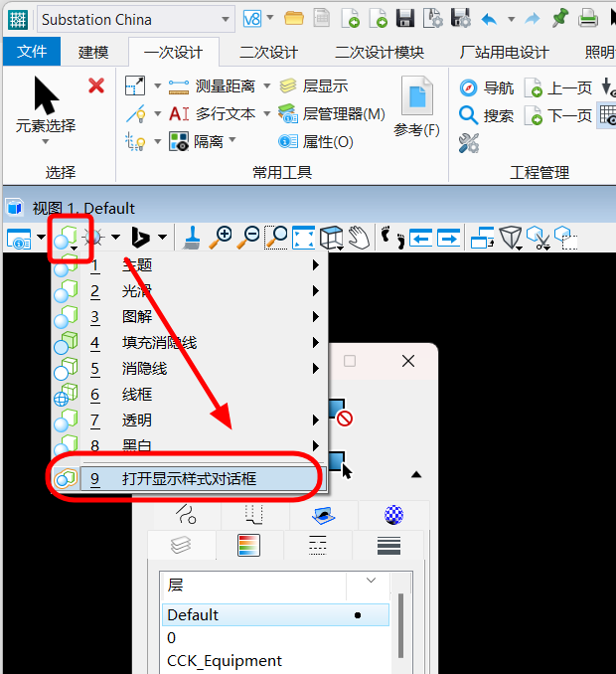The image size is (616, 674).
Task: Click the wrench and gear tools icon
Action: 468,143
